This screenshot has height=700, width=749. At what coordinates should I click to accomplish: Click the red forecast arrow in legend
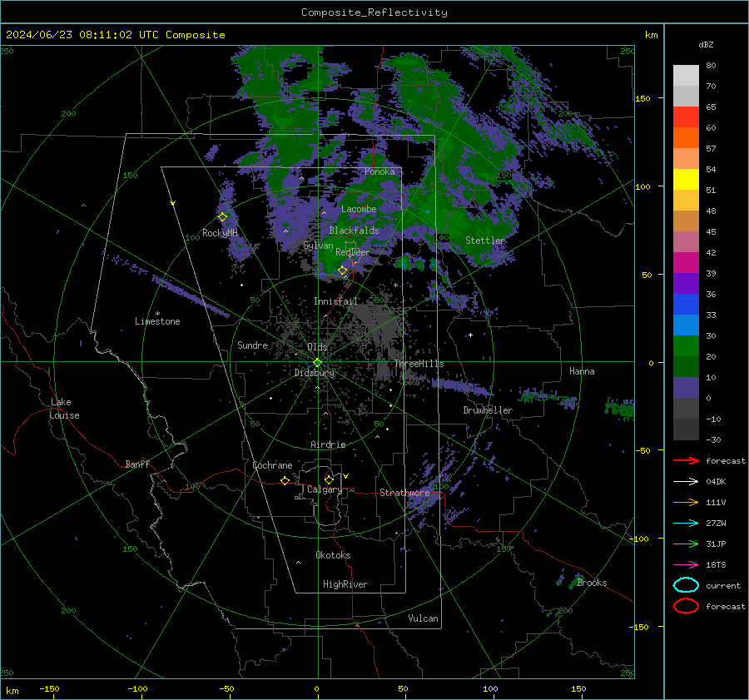[x=686, y=460]
